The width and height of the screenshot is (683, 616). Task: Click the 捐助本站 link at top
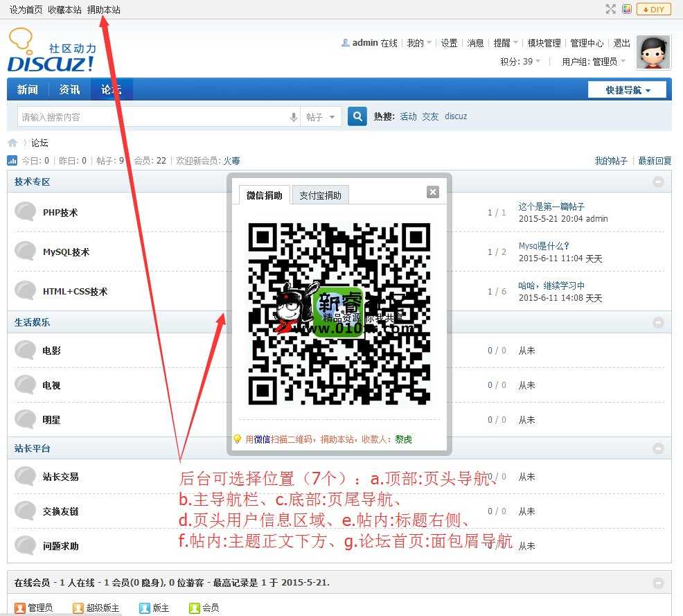(x=104, y=10)
